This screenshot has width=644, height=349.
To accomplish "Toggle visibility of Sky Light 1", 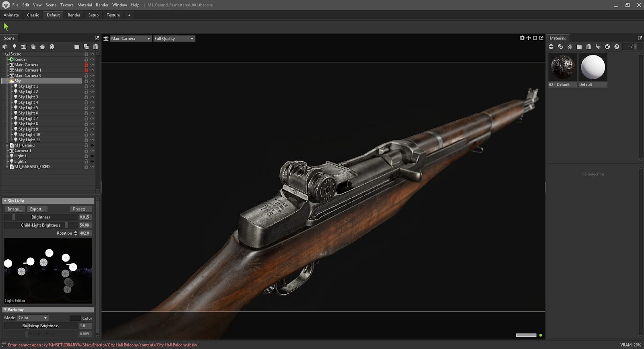I will (x=92, y=86).
